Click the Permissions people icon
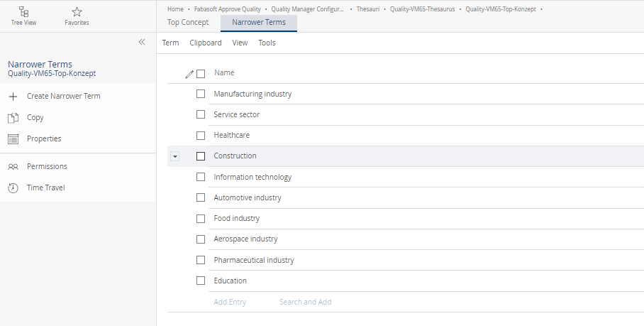644x326 pixels. (x=13, y=167)
